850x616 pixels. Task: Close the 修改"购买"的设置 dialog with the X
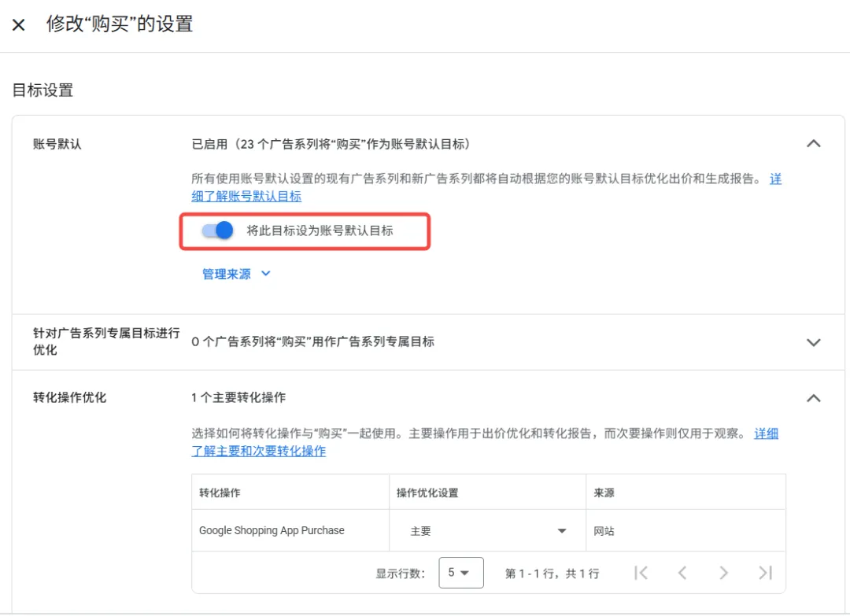coord(18,25)
